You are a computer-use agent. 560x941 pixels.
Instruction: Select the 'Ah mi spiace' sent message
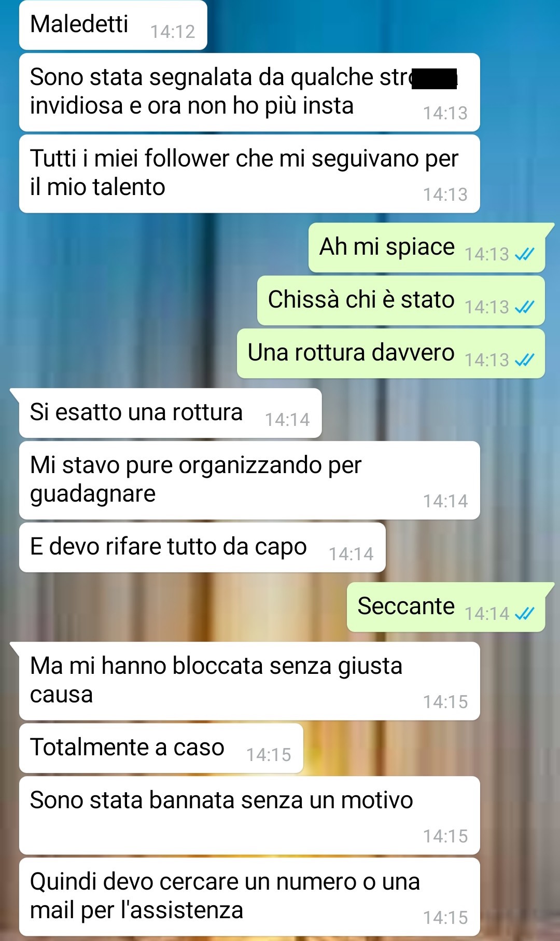click(427, 247)
